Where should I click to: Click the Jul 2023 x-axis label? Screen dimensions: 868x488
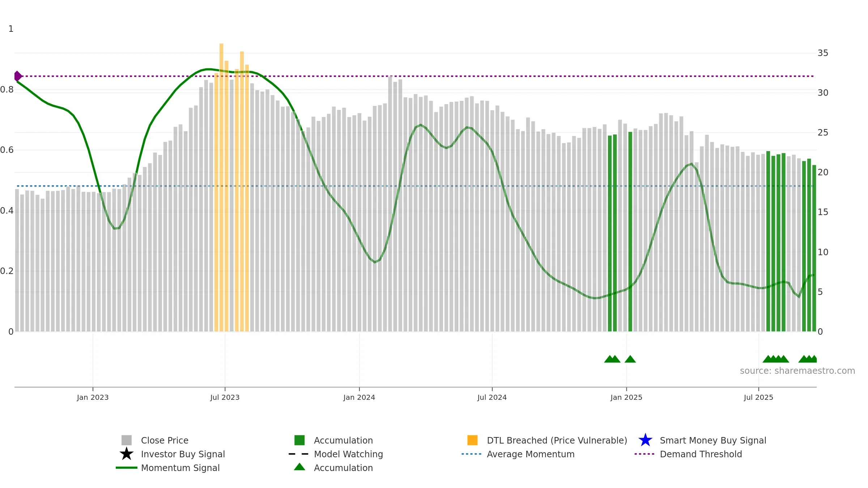[225, 398]
